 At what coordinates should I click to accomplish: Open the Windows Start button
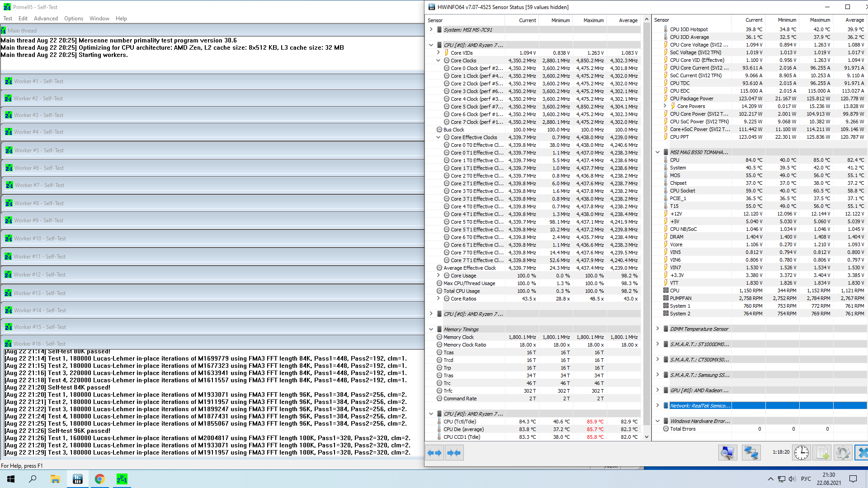[11, 479]
